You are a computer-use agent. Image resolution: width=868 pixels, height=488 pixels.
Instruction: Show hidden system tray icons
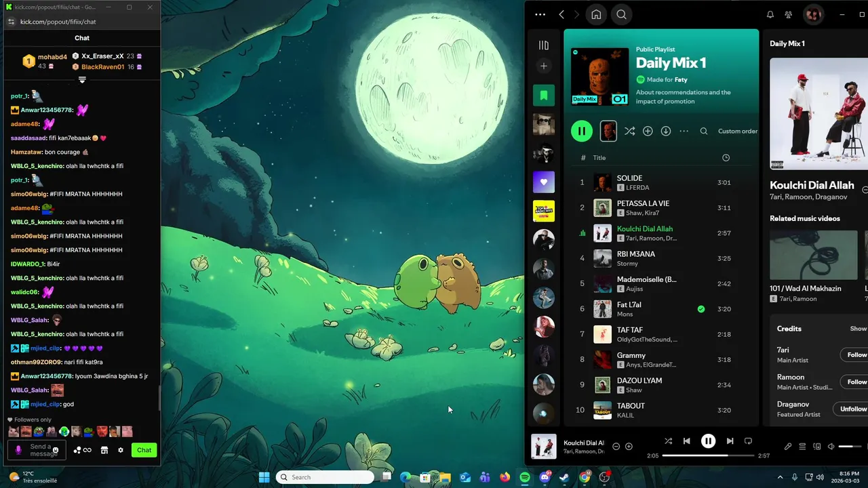pos(780,477)
